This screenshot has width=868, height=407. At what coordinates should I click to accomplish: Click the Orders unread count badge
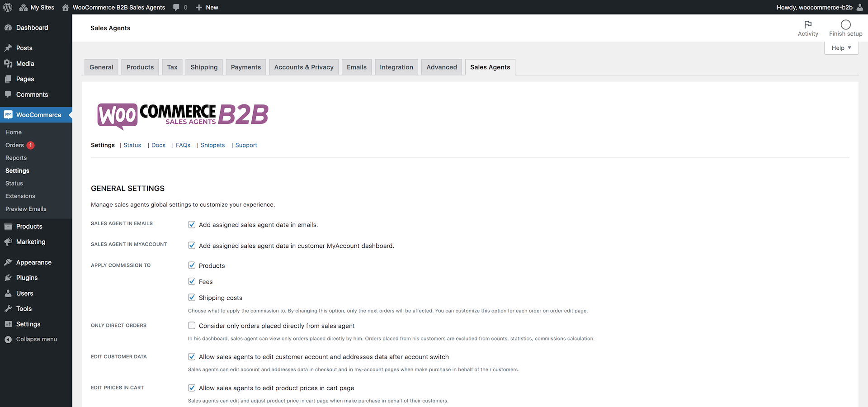[x=30, y=145]
